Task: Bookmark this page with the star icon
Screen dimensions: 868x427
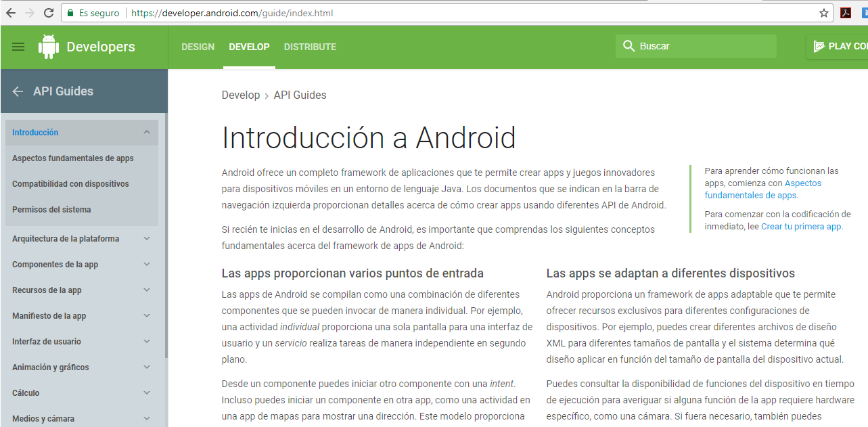Action: pyautogui.click(x=824, y=13)
